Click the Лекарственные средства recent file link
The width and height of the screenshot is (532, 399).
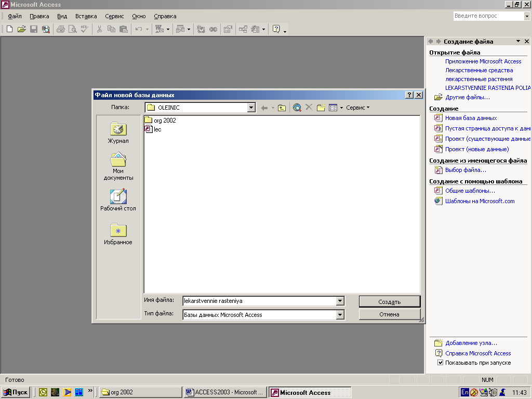pyautogui.click(x=479, y=70)
